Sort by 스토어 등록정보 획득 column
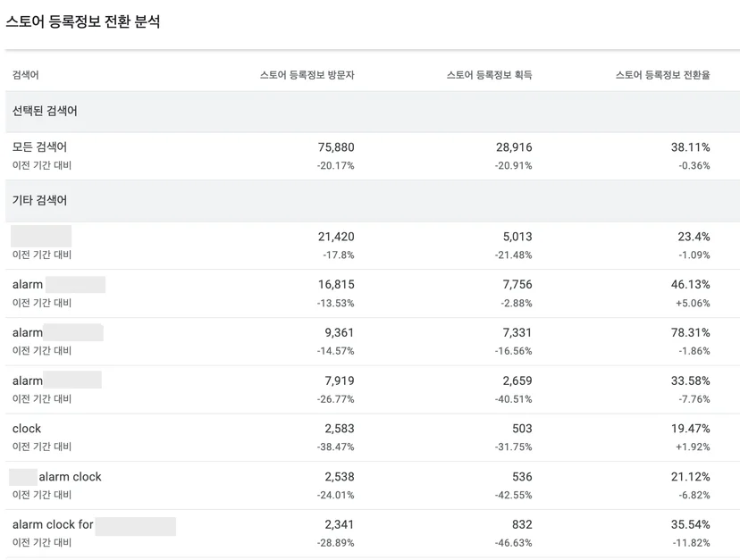740x560 pixels. (x=490, y=74)
